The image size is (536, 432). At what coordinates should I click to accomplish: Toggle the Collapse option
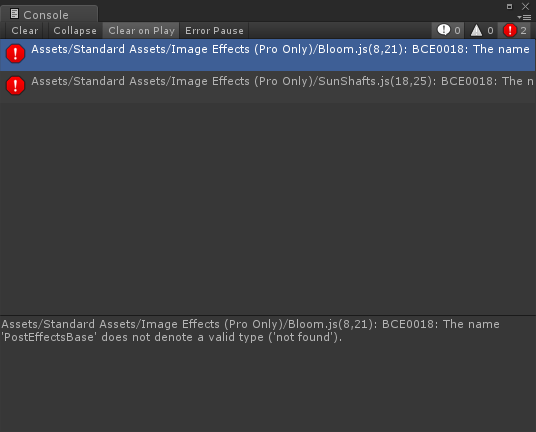coord(75,30)
